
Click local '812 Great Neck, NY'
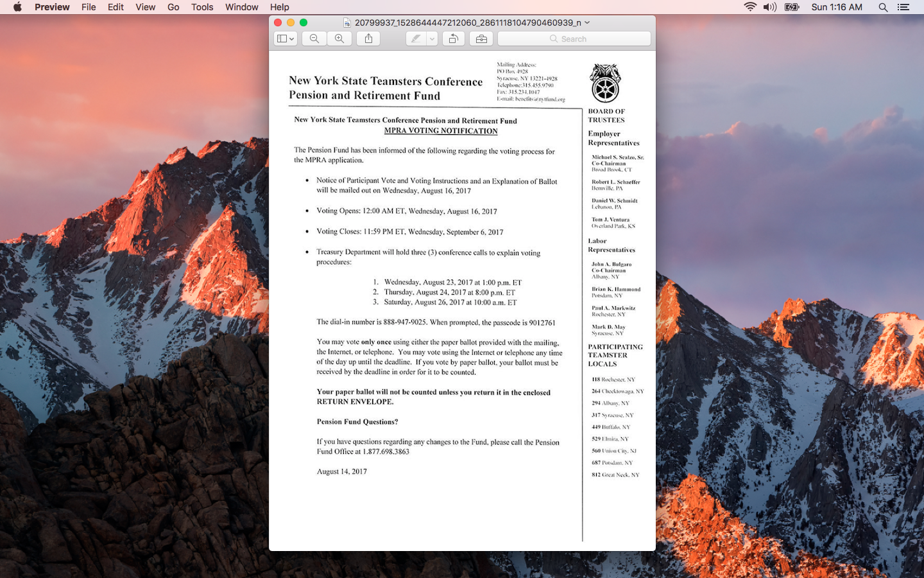point(615,475)
